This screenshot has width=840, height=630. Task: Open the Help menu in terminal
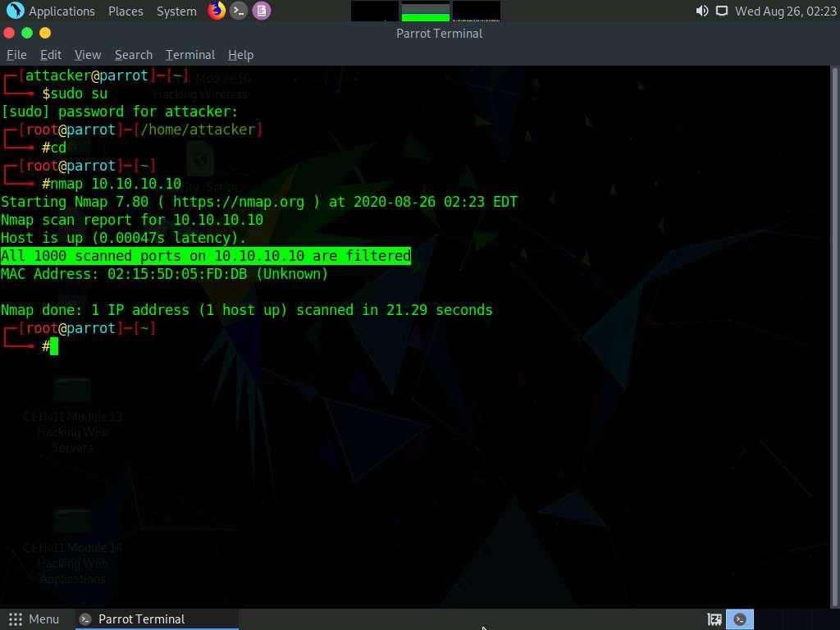240,55
